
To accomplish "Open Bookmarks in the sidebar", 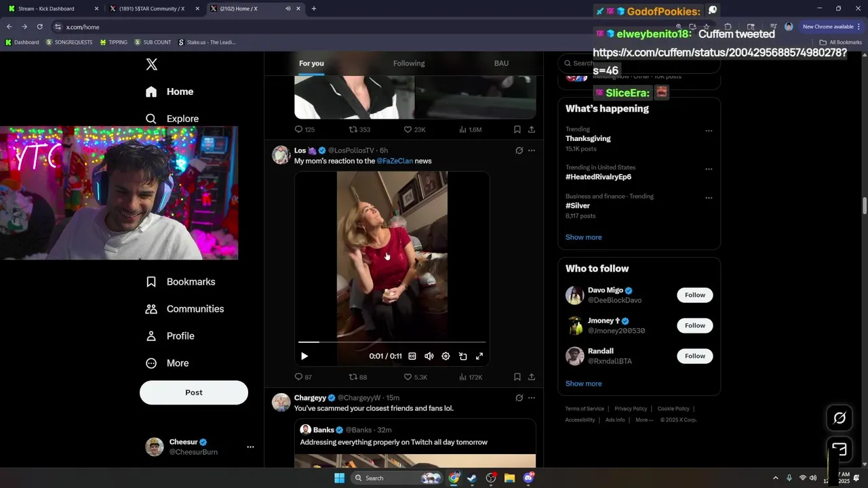I will (180, 282).
